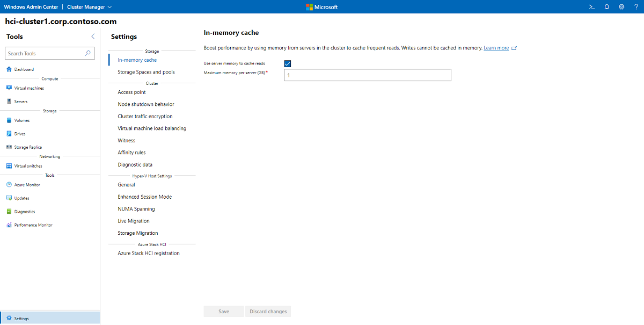Viewport: 644px width, 325px height.
Task: Click the Maximum memory per server field
Action: [x=367, y=75]
